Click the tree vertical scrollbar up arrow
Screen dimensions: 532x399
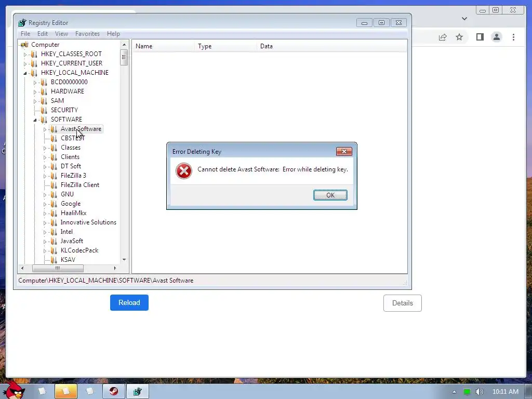tap(124, 45)
